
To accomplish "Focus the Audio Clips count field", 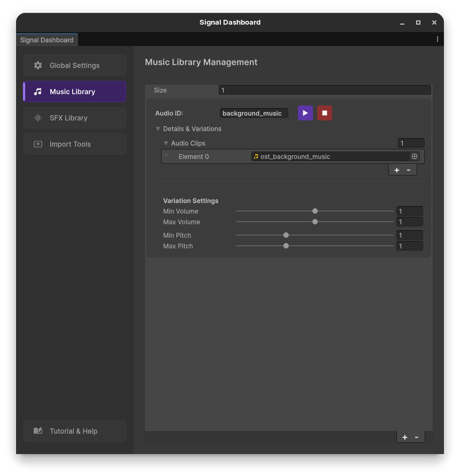I will [411, 143].
